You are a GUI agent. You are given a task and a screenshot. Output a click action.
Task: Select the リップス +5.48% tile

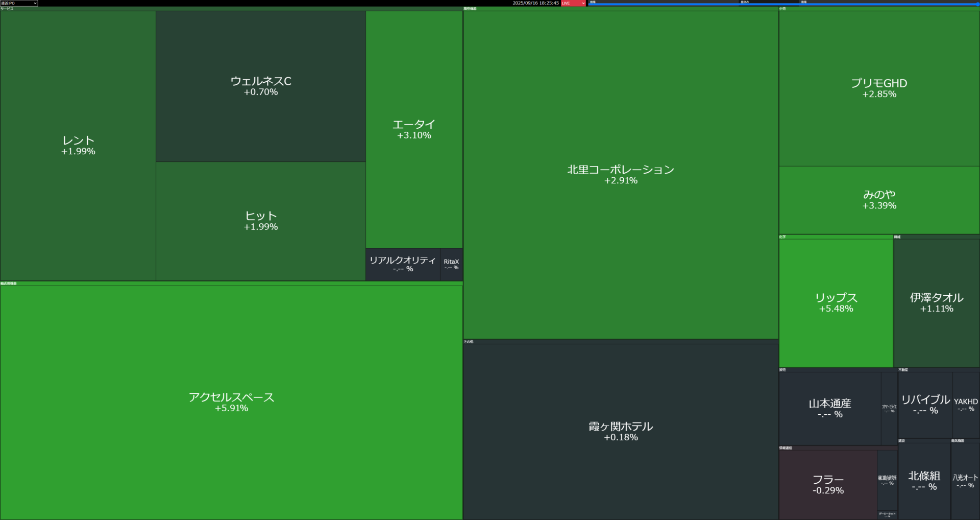[x=836, y=303]
